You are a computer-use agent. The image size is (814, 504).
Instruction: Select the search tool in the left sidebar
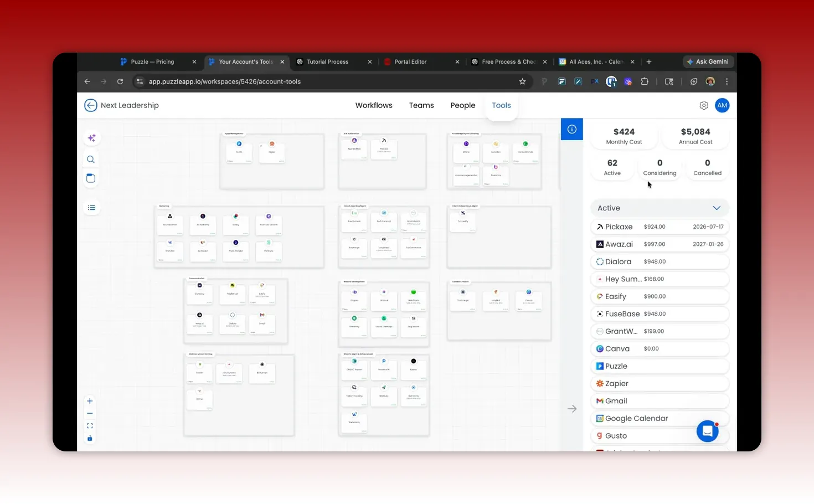click(x=91, y=159)
